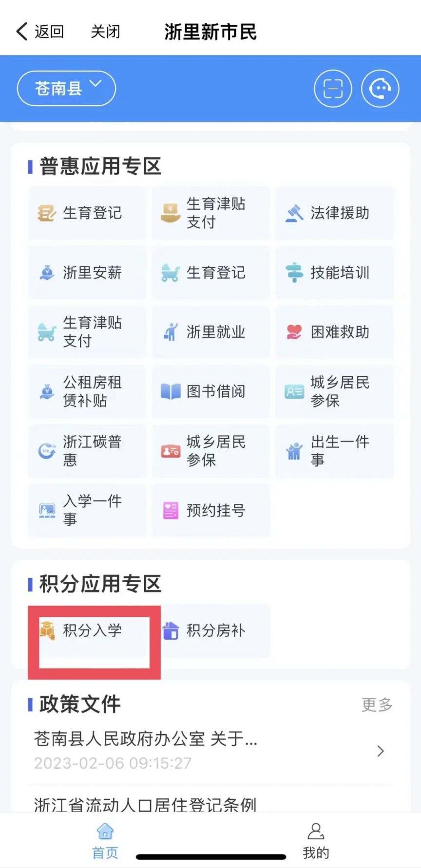The width and height of the screenshot is (421, 868).
Task: Switch to the 首页 tab
Action: [x=105, y=841]
